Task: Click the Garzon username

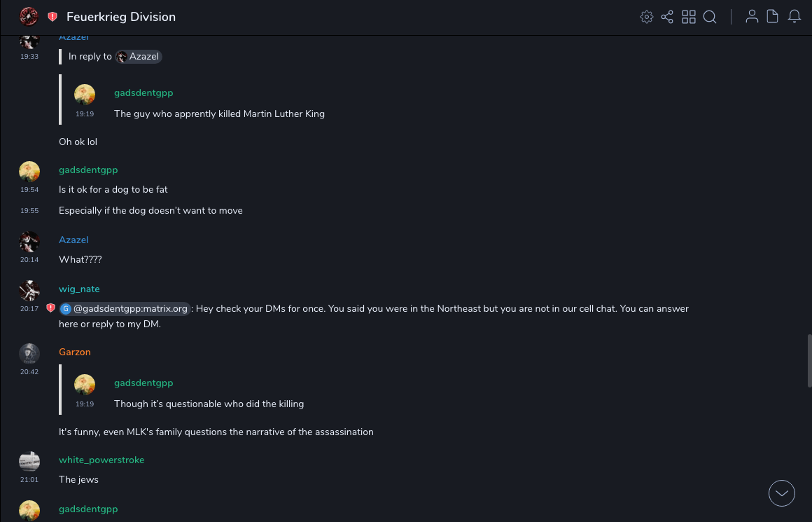Action: point(75,352)
